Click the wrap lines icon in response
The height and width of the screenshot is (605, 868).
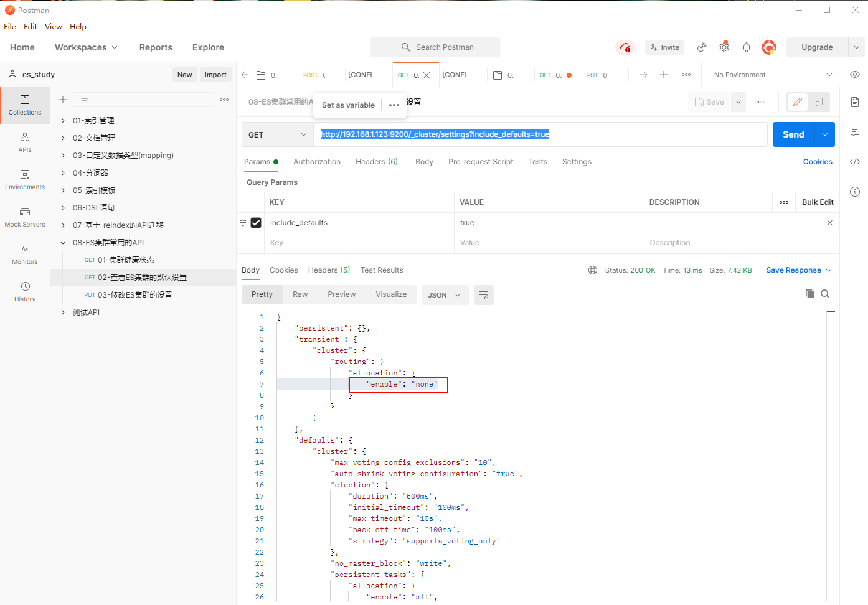tap(483, 295)
